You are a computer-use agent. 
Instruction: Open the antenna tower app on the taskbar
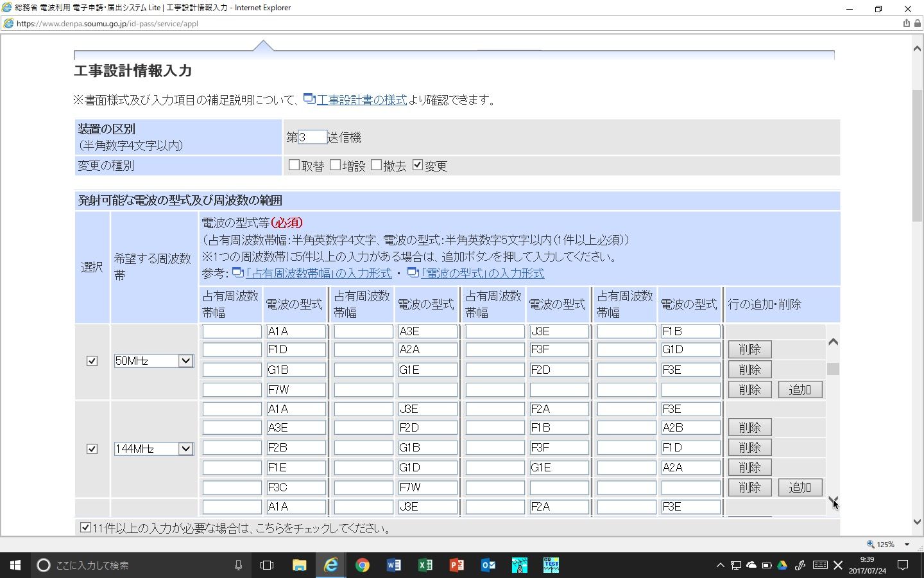click(x=520, y=565)
